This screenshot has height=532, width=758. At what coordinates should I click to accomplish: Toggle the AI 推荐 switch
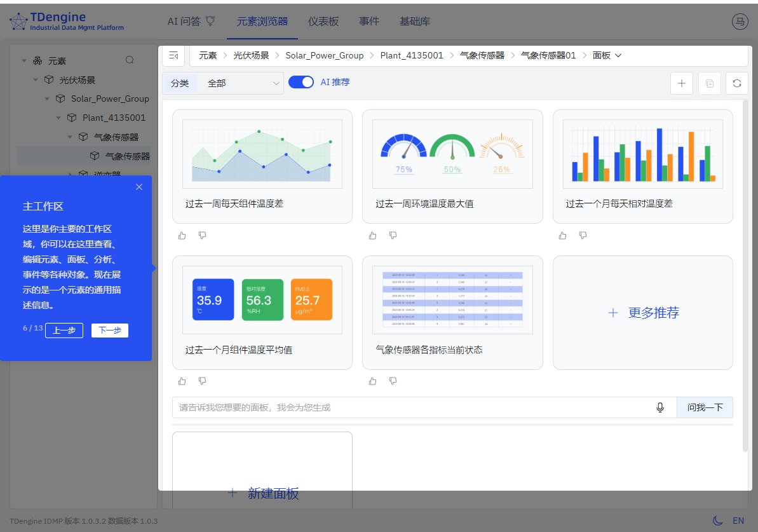point(301,82)
